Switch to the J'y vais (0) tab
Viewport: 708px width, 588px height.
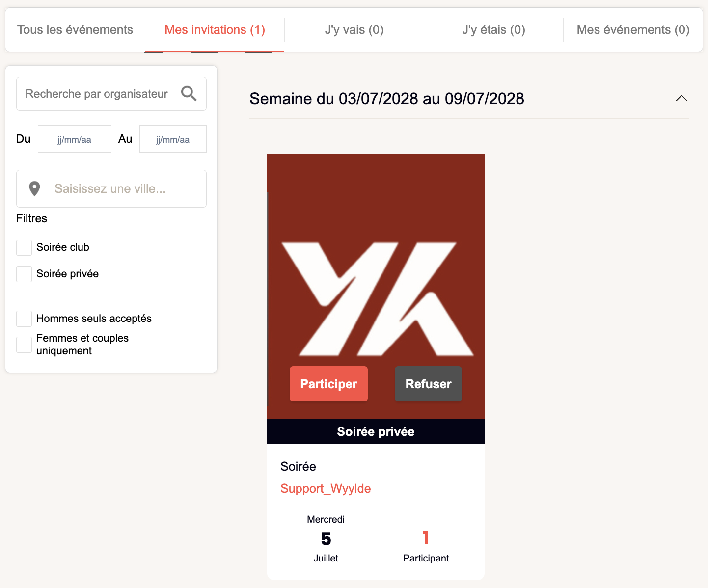coord(354,29)
